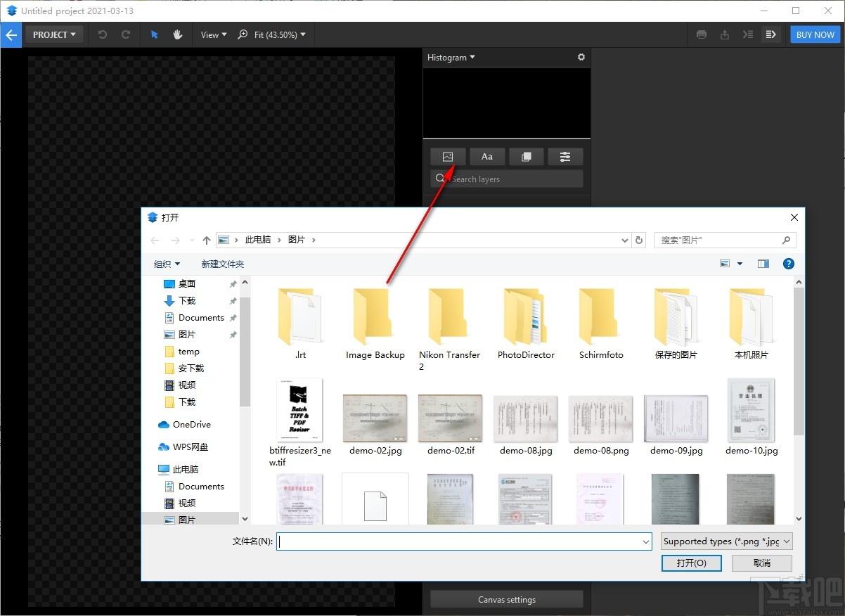The image size is (845, 616).
Task: Click the duplicate layers stack button
Action: click(526, 157)
